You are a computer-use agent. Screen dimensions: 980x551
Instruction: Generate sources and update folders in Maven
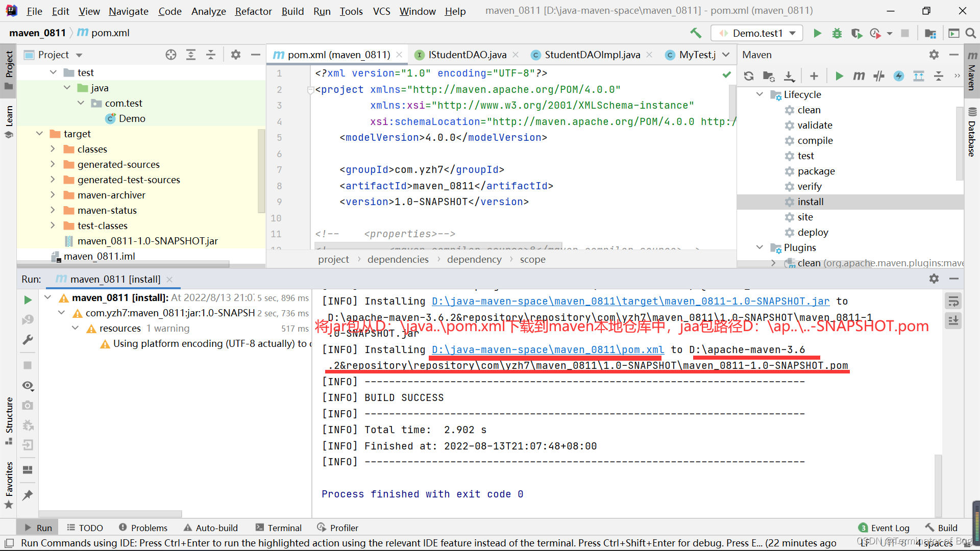tap(769, 76)
